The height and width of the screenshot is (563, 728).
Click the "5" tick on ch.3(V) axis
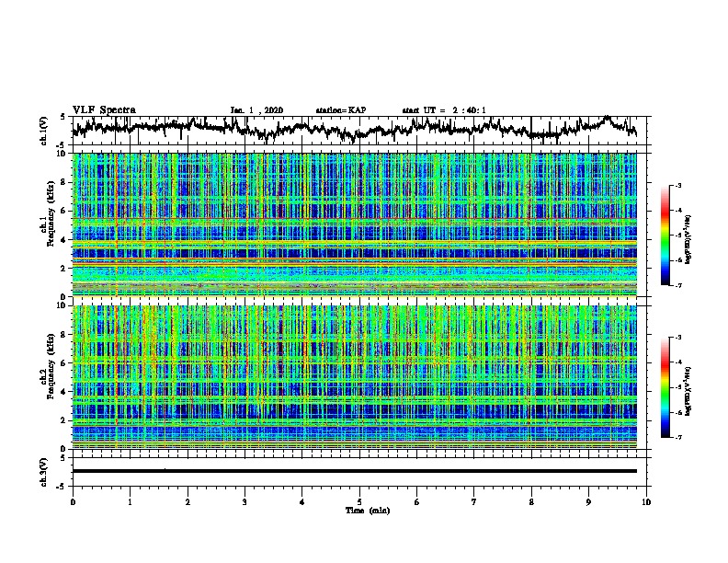[x=63, y=458]
